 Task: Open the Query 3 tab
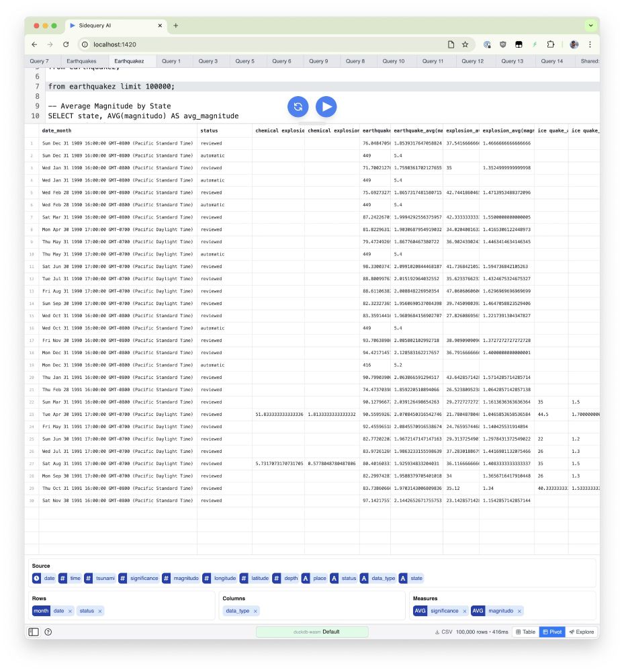click(208, 61)
